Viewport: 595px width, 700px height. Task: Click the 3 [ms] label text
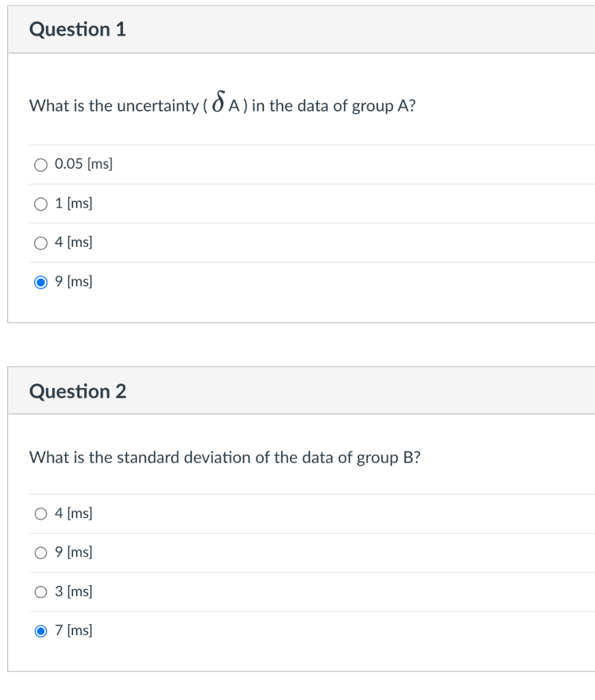click(74, 592)
